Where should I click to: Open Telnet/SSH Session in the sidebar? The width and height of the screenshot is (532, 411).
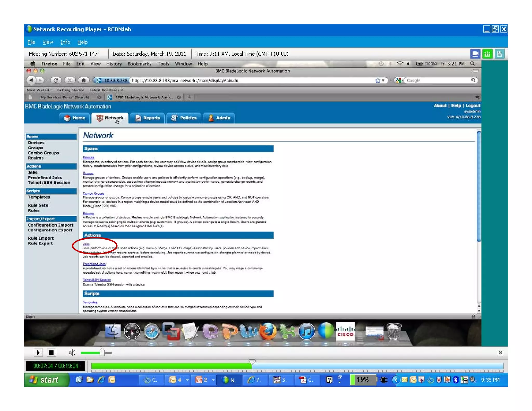[x=49, y=183]
